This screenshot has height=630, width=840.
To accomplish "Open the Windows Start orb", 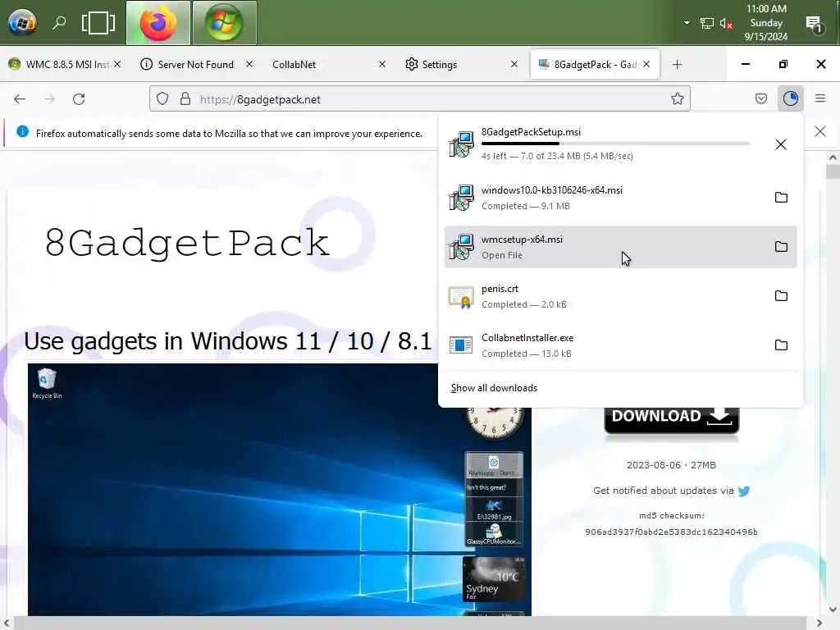I will point(22,22).
